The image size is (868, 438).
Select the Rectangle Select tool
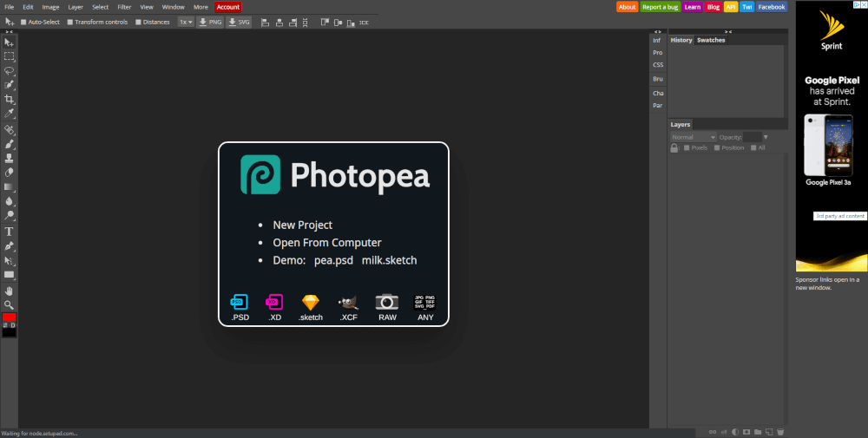coord(9,56)
